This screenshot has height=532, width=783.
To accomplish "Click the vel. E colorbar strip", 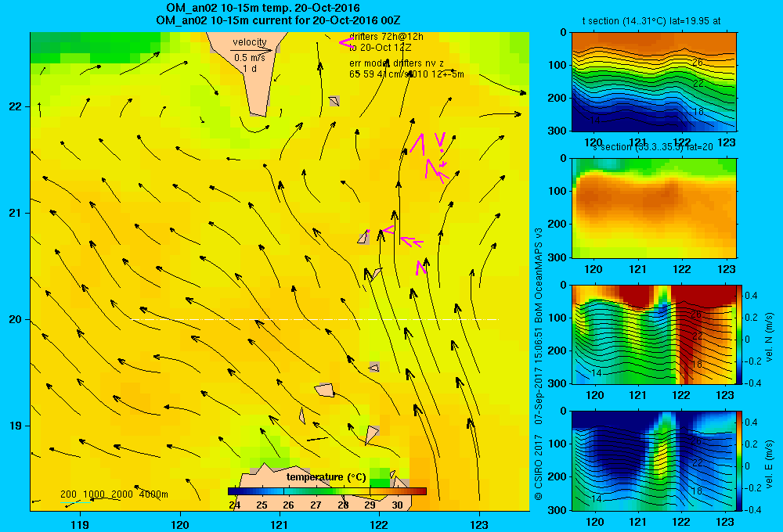I will click(x=740, y=461).
